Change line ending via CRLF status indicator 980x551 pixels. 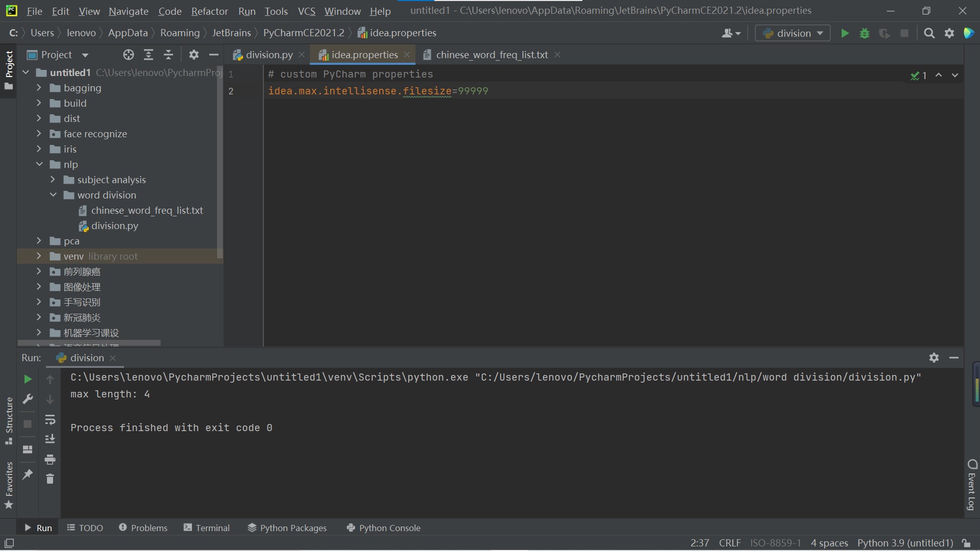point(729,543)
